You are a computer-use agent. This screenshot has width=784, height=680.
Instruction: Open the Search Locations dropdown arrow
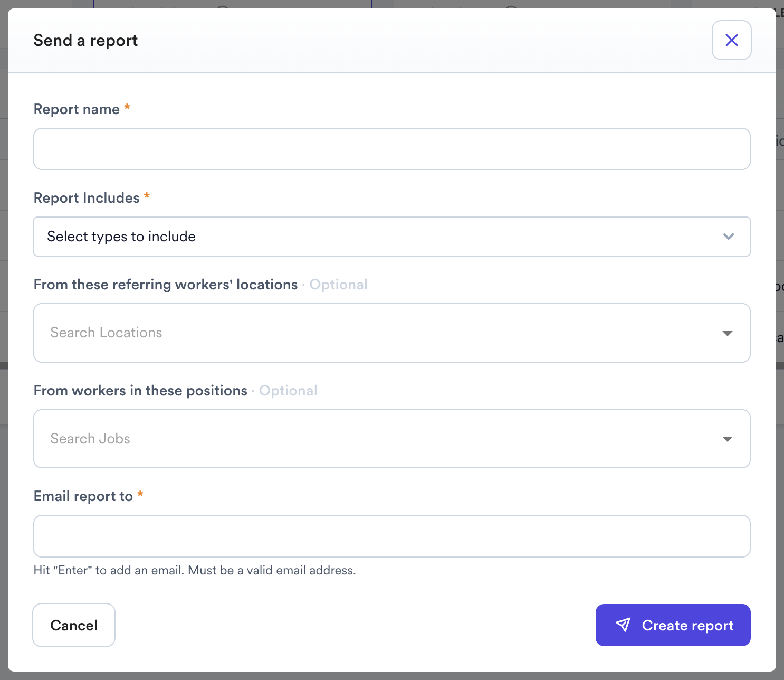tap(728, 333)
